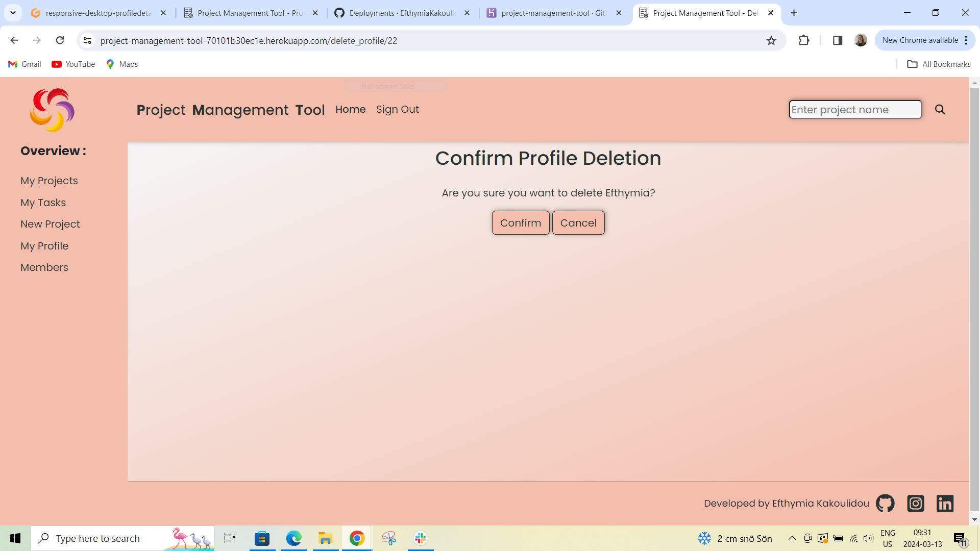Open the tab search chevron in Chrome
The height and width of the screenshot is (551, 980).
point(13,13)
